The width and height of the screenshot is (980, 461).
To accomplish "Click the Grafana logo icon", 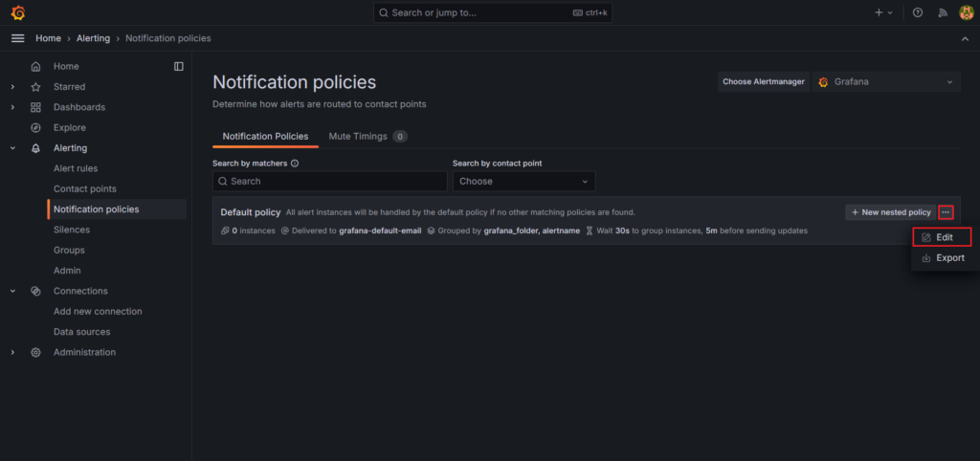I will [17, 13].
